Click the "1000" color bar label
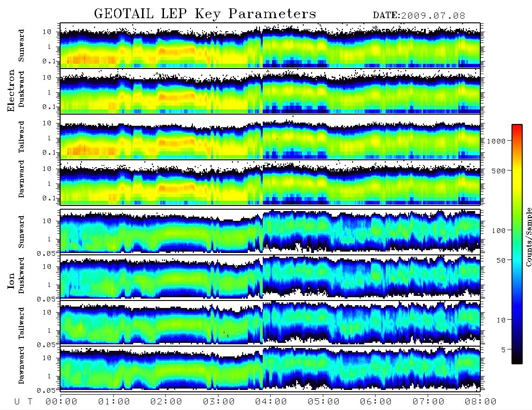The width and height of the screenshot is (532, 410). tap(496, 141)
